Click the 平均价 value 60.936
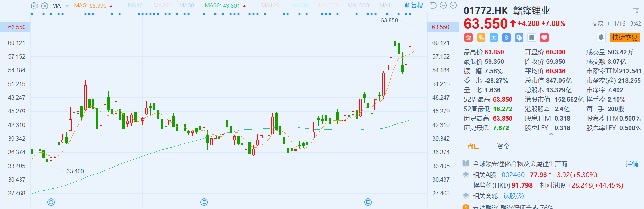644x209 pixels. pyautogui.click(x=556, y=71)
